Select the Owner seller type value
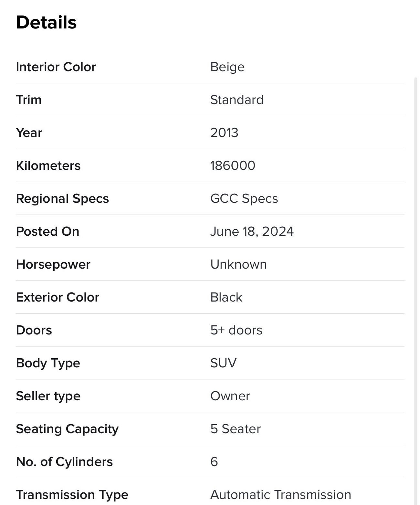The height and width of the screenshot is (505, 420). point(230,396)
